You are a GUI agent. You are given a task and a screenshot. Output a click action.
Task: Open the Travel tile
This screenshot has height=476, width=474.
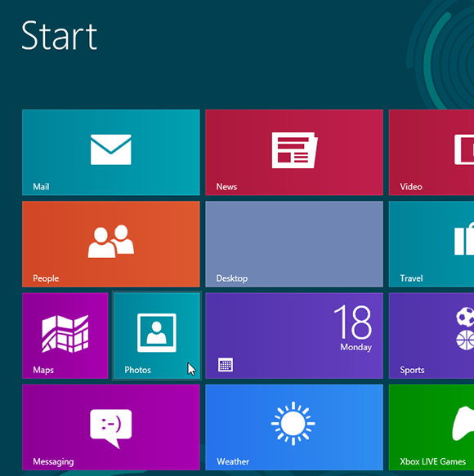point(432,244)
